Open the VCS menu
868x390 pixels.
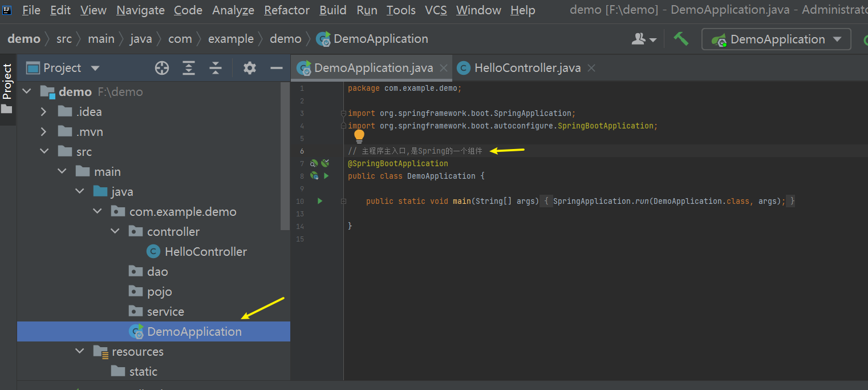(436, 10)
